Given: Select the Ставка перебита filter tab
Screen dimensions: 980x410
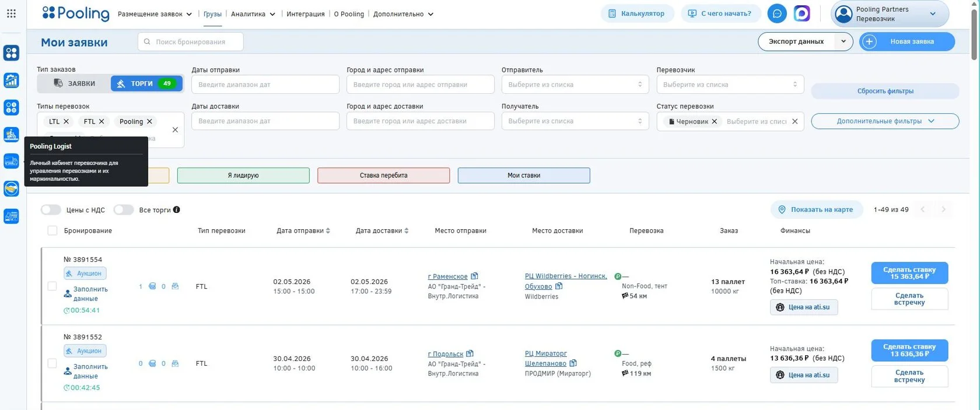Looking at the screenshot, I should pos(383,176).
